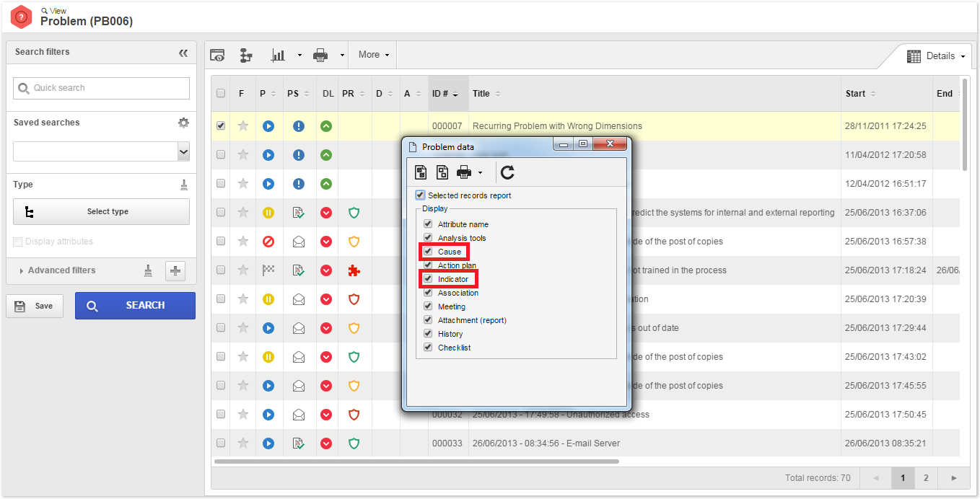Click the next page arrow button
Viewport: 980px width, 499px height.
(x=954, y=478)
